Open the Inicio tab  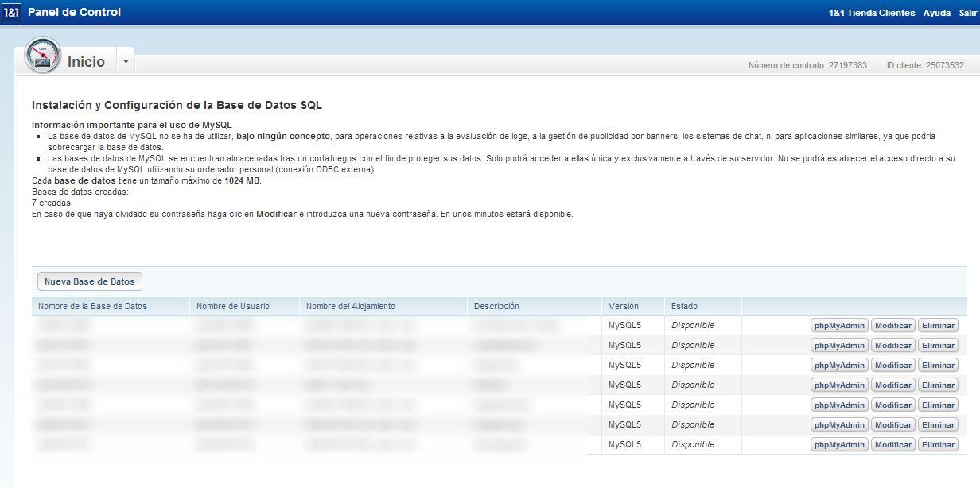click(86, 62)
